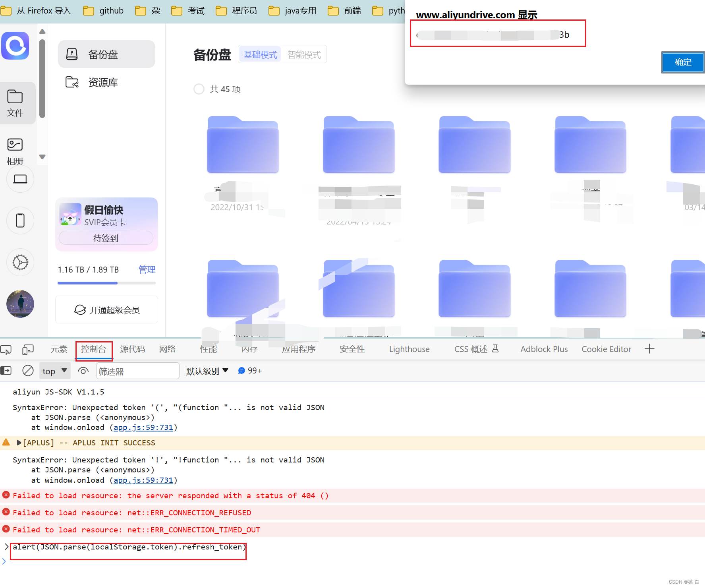Click the second app.js:59:731 link
This screenshot has width=705, height=588.
coord(143,480)
